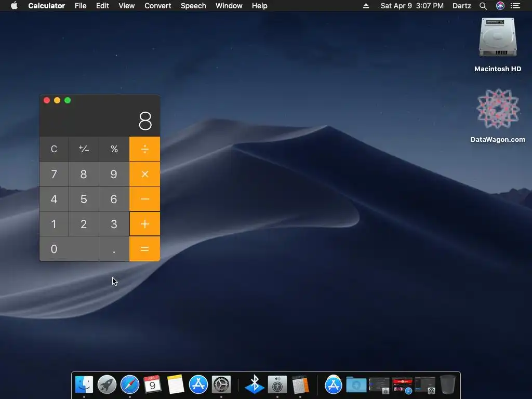
Task: Minimize Calculator with the yellow button
Action: 57,100
